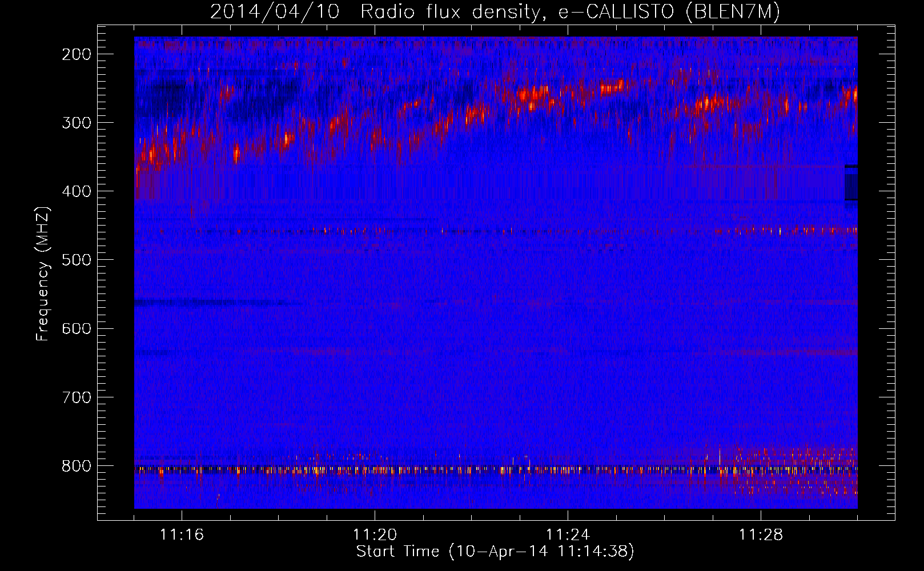
Task: Click the 500 frequency tick label
Action: [76, 260]
